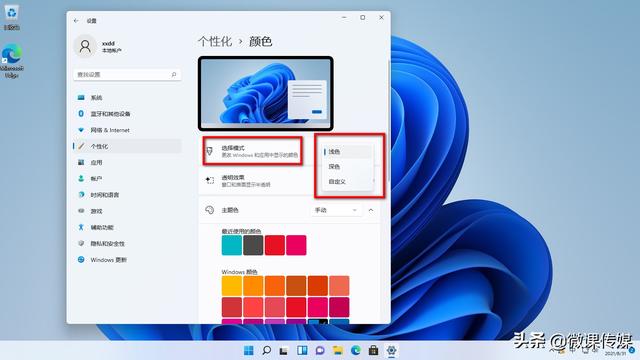Focus the 查找设置 search box

point(127,75)
